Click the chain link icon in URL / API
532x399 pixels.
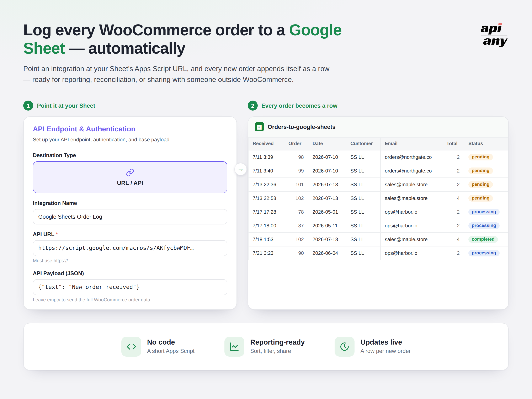[x=130, y=172]
